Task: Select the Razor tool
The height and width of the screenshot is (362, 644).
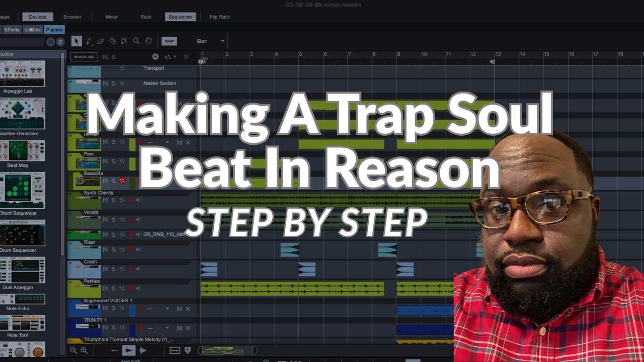Action: click(x=112, y=41)
